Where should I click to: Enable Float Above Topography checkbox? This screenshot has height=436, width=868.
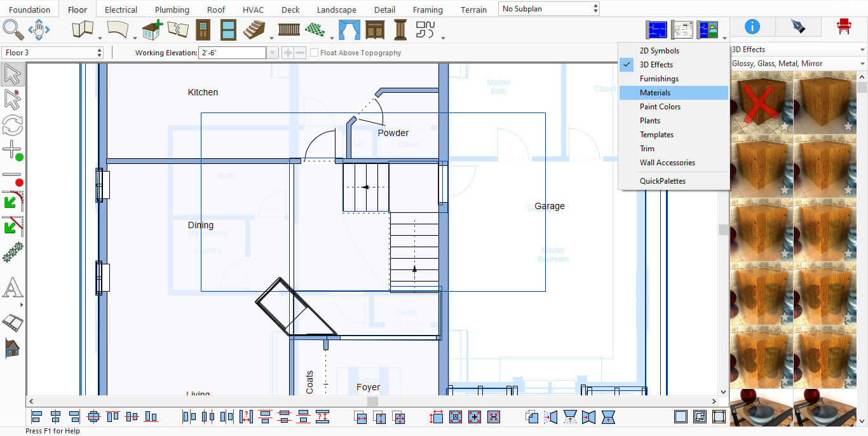315,53
